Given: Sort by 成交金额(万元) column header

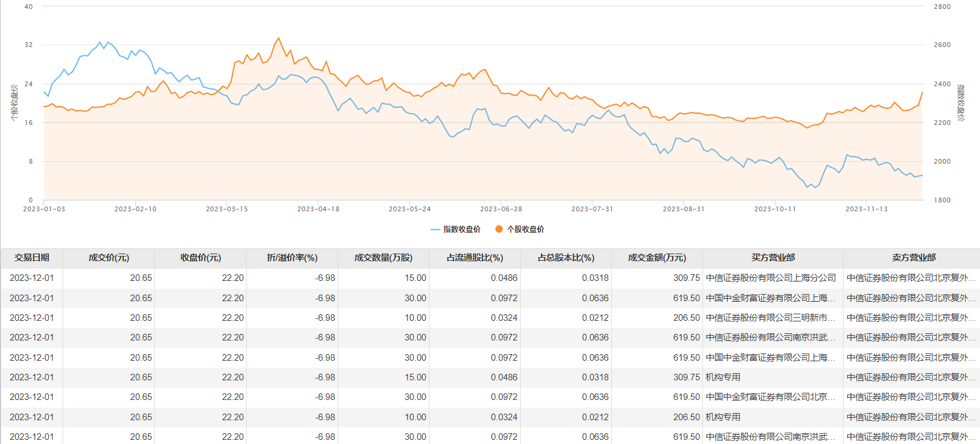Looking at the screenshot, I should (657, 258).
